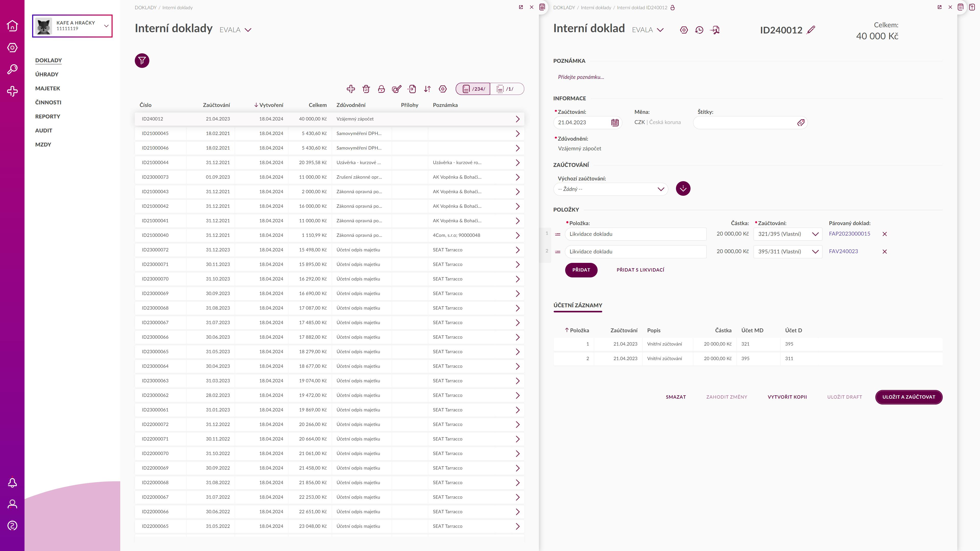Remove item row paired with FAP2023000015

tap(885, 234)
